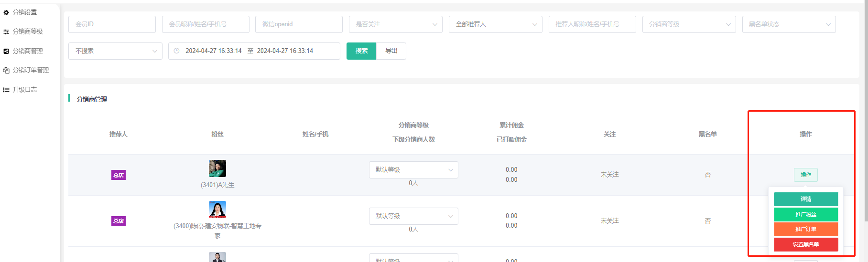Change 默认等级 dropdown for first row
Screen dimensions: 868x262
413,170
